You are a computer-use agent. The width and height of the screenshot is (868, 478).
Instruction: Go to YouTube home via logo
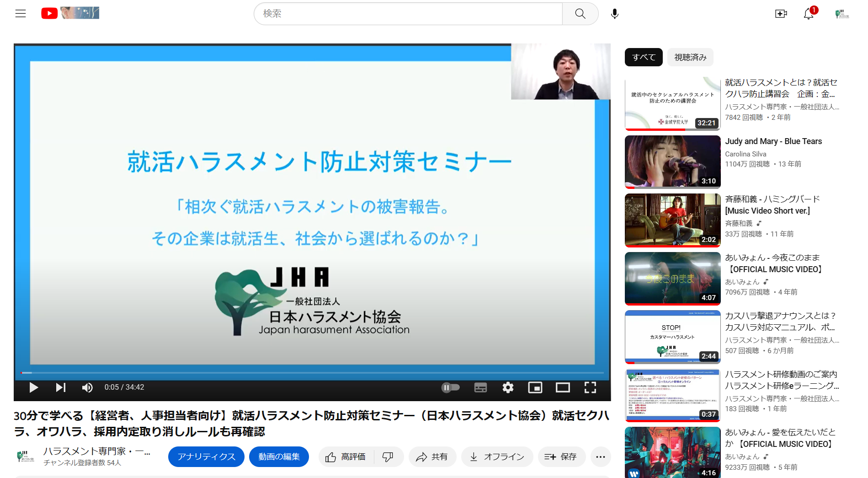(70, 13)
